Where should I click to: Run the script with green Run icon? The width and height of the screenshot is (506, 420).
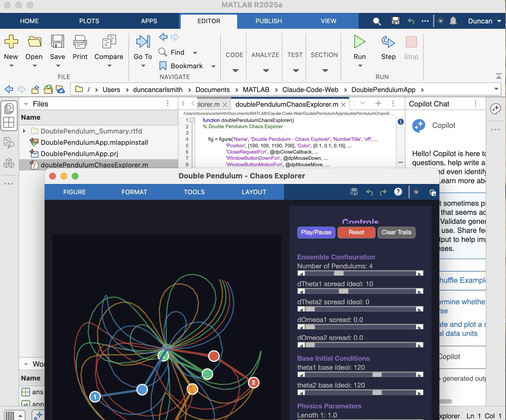(360, 42)
